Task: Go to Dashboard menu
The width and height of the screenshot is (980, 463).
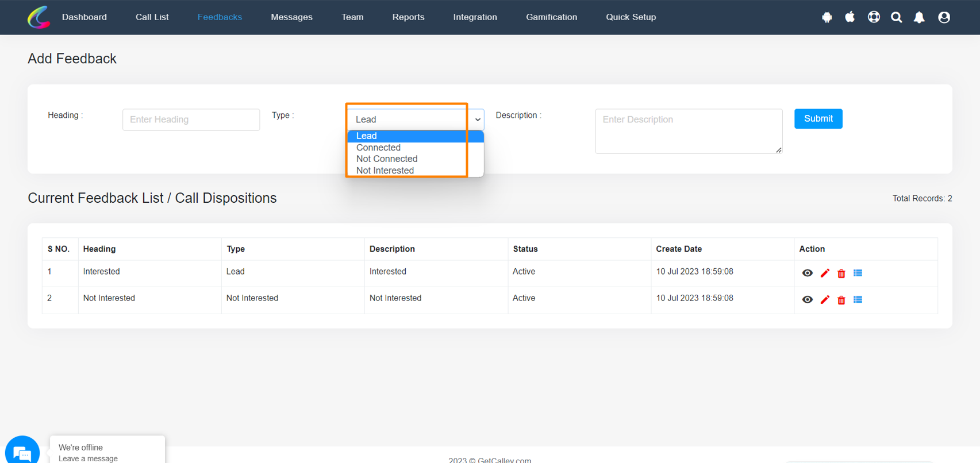Action: [x=84, y=17]
